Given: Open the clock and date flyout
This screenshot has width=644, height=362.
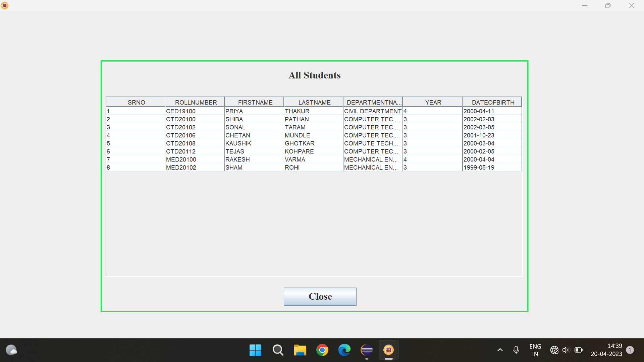Looking at the screenshot, I should [x=606, y=350].
